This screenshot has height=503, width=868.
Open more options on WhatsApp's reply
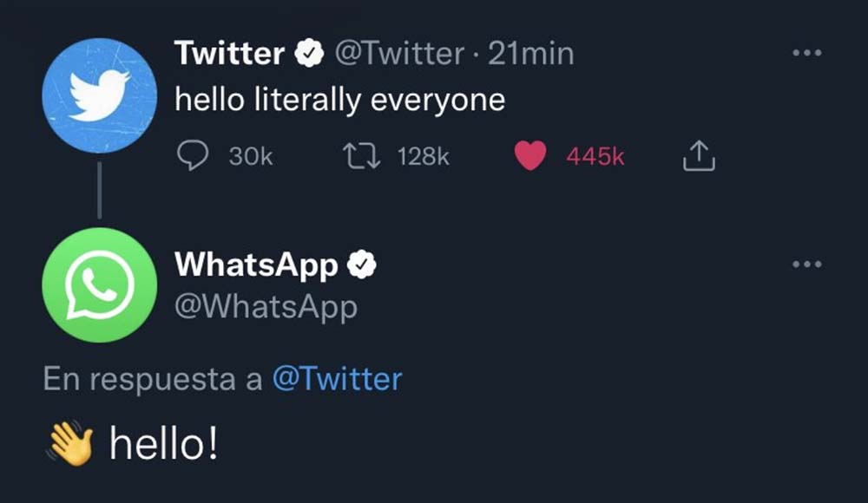[x=807, y=264]
